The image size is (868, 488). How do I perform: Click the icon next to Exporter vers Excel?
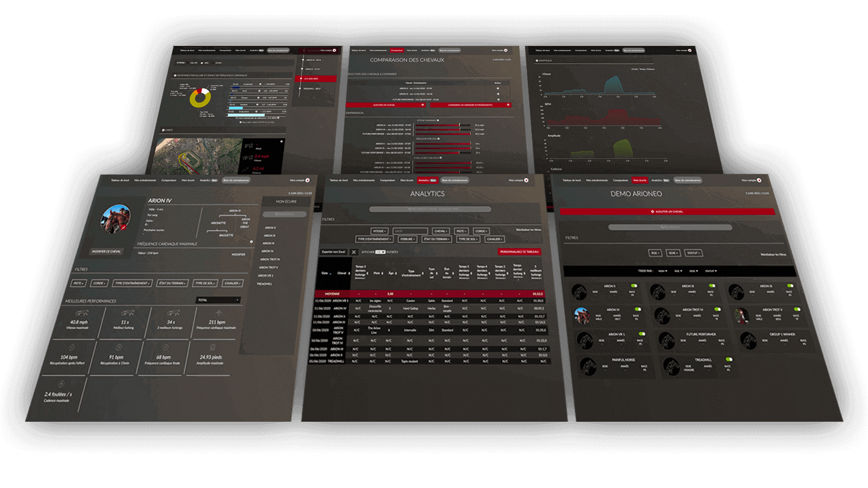[354, 251]
